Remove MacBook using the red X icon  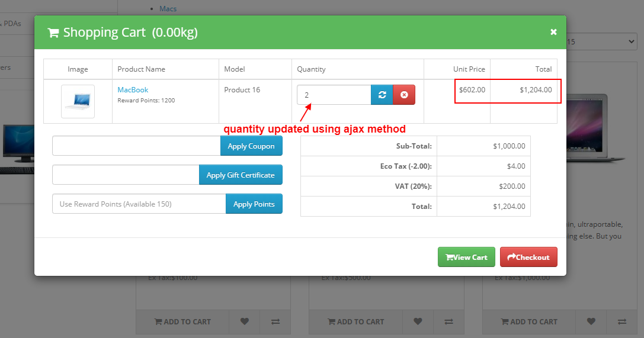pos(404,95)
